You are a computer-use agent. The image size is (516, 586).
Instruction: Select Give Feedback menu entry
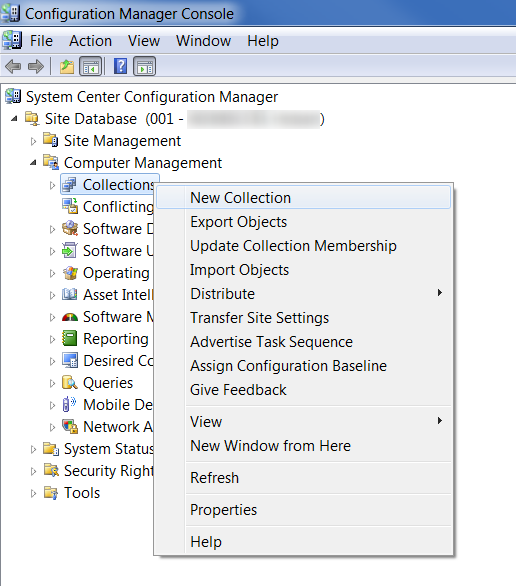303,389
